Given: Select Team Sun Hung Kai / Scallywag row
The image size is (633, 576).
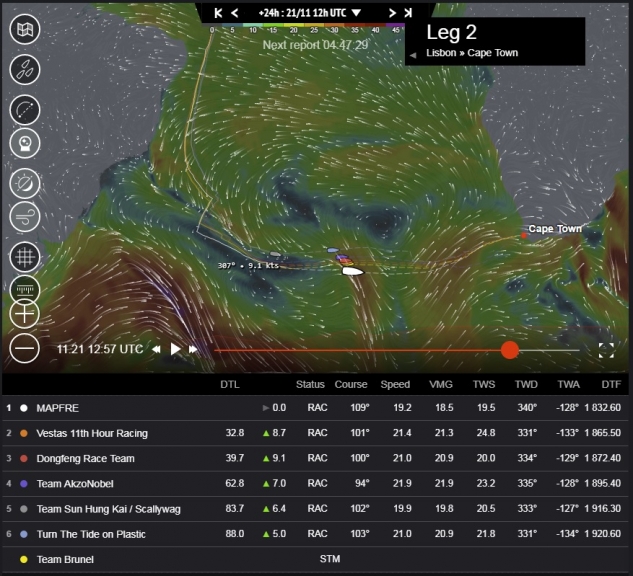Looking at the screenshot, I should 315,509.
